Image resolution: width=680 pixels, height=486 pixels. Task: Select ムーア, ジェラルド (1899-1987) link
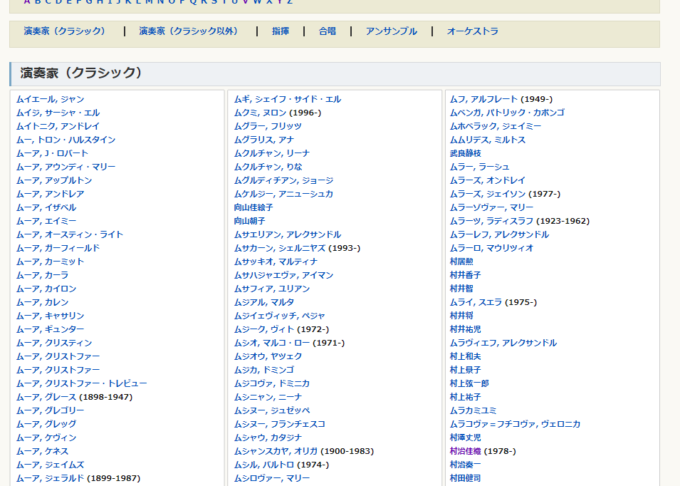(x=78, y=478)
